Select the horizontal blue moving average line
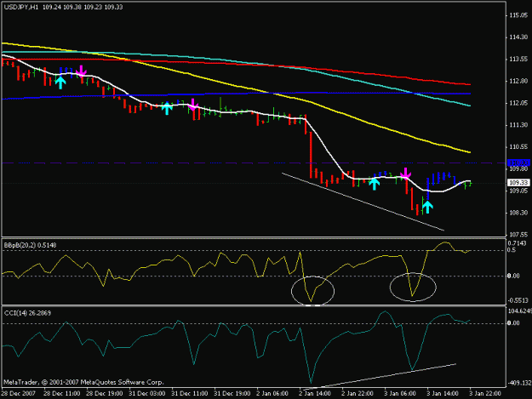Screen dimensions: 532x399 point(237,94)
